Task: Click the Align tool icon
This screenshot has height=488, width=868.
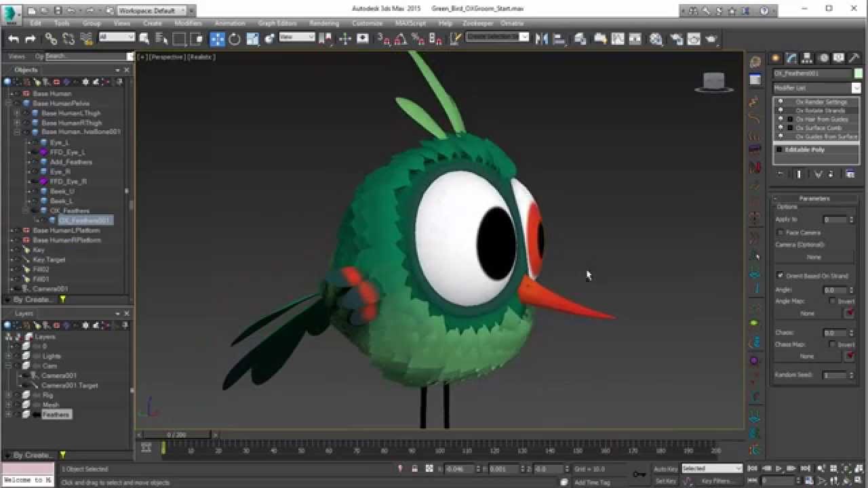Action: click(559, 39)
